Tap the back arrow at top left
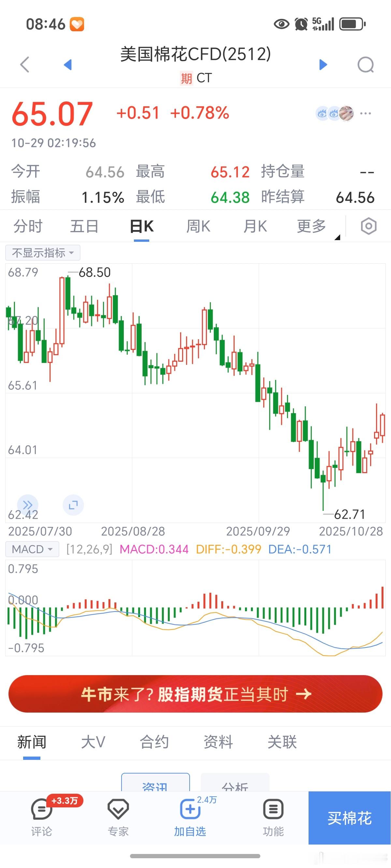Viewport: 391px width, 868px height. (x=25, y=65)
